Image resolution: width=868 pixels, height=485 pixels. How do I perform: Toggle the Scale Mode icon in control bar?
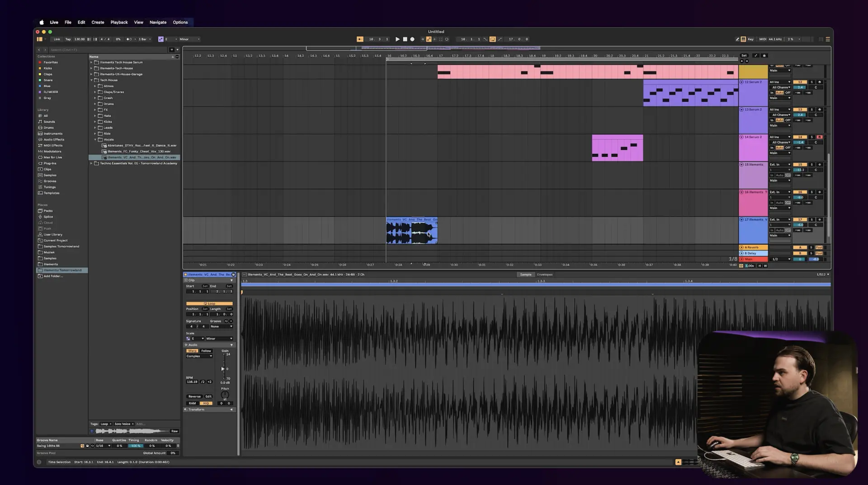(x=160, y=39)
